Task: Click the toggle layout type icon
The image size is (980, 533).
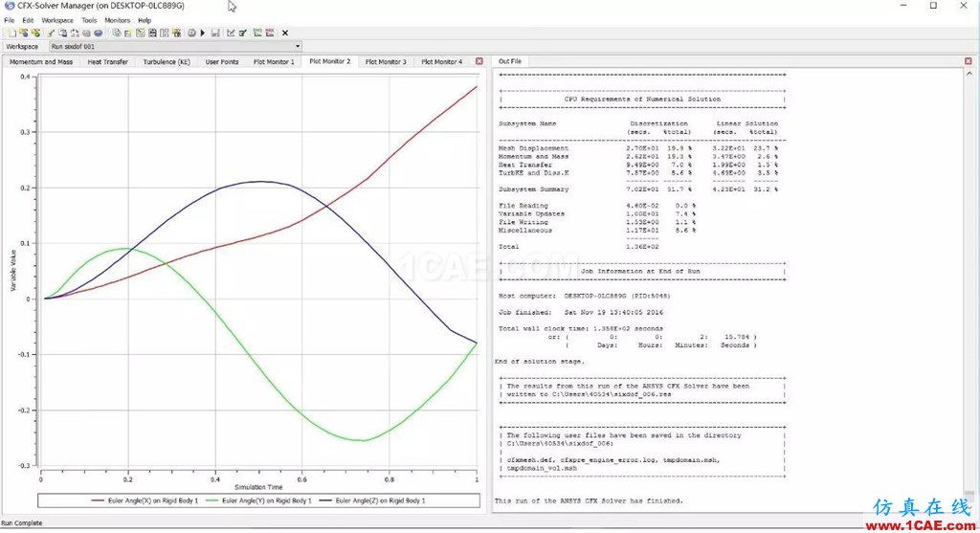Action: 140,33
